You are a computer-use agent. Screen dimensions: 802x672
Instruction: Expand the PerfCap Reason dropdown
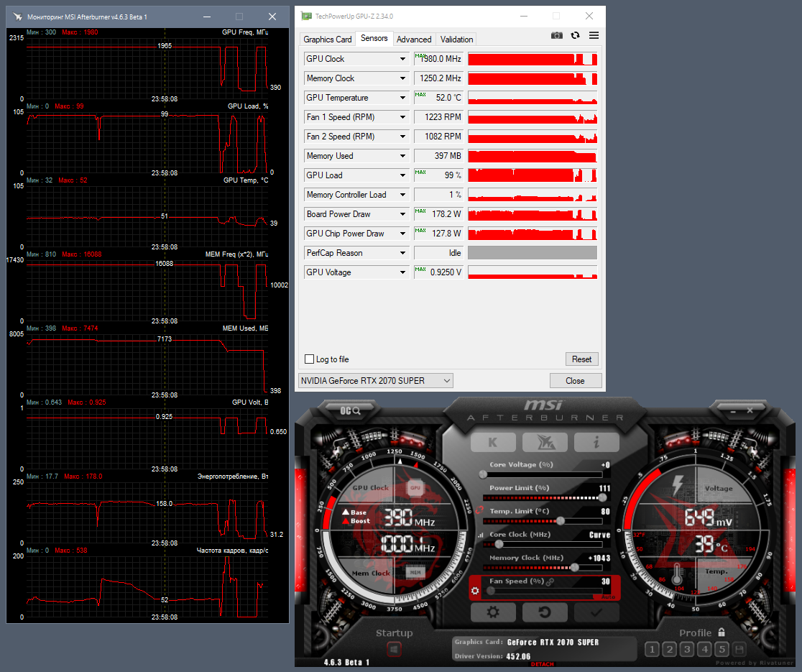(x=403, y=253)
